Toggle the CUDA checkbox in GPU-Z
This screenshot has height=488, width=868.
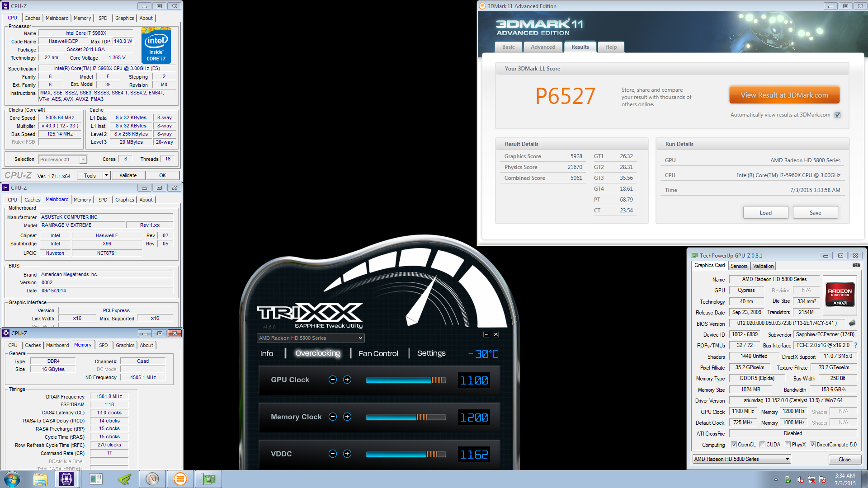pyautogui.click(x=762, y=445)
